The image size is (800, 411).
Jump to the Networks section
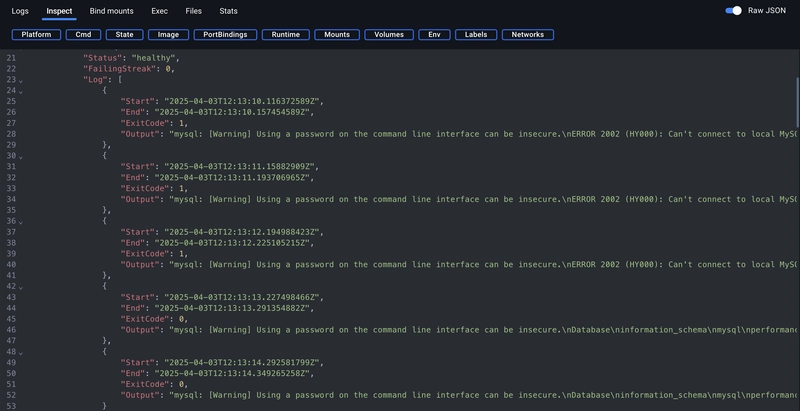pos(528,35)
